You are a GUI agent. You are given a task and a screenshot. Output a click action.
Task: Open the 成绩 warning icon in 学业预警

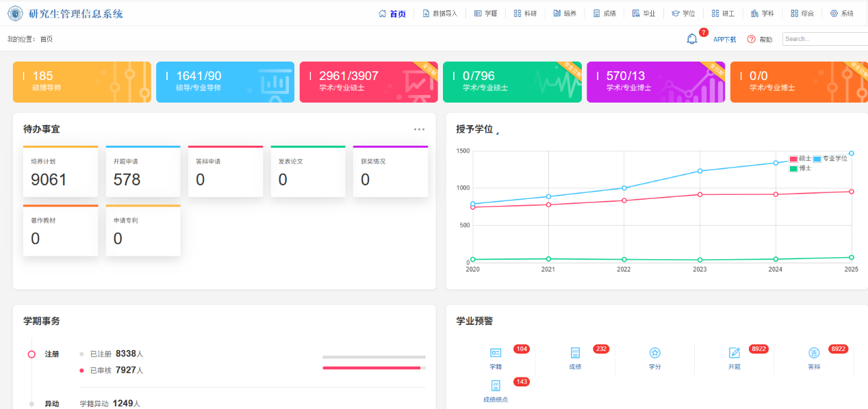click(x=575, y=353)
